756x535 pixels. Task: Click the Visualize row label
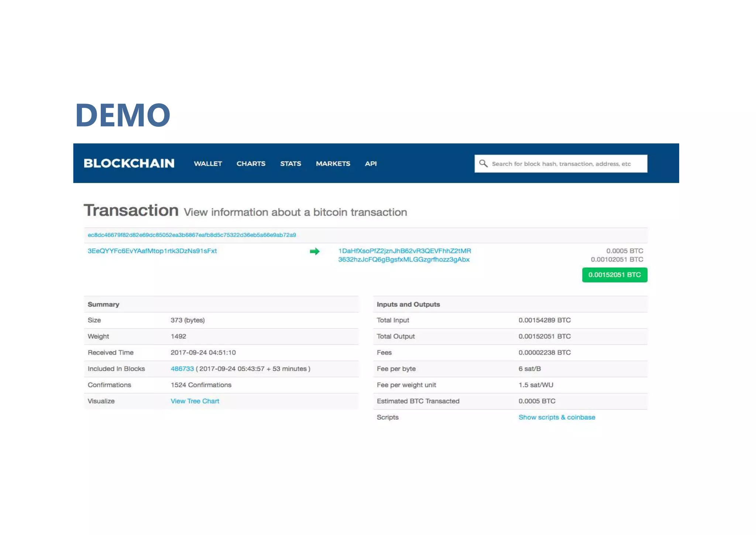click(101, 401)
